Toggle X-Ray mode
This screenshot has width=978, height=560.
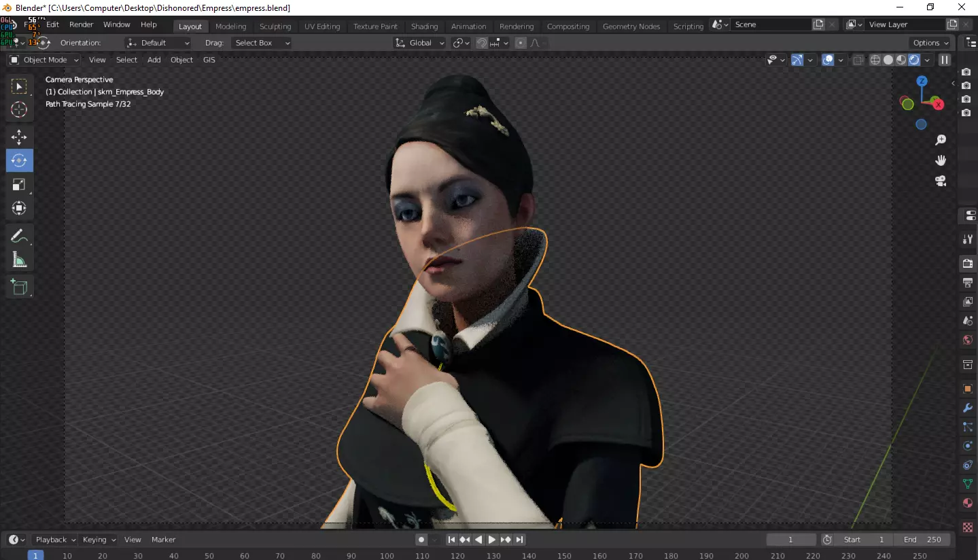tap(858, 60)
